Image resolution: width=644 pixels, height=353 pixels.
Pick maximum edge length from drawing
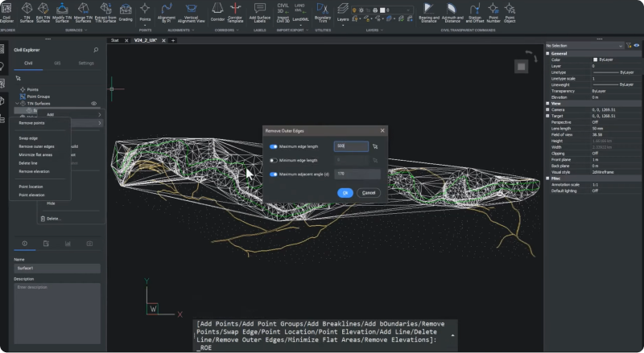pyautogui.click(x=375, y=147)
